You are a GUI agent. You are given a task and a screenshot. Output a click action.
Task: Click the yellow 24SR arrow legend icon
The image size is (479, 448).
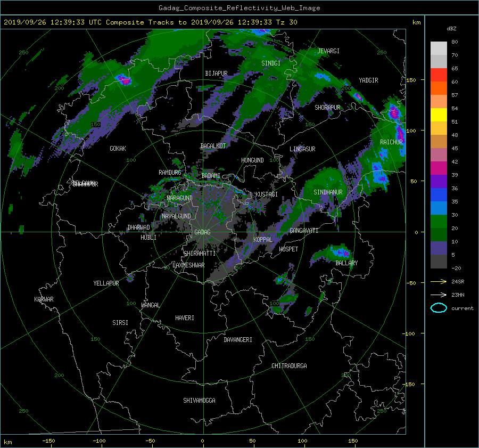pyautogui.click(x=439, y=281)
